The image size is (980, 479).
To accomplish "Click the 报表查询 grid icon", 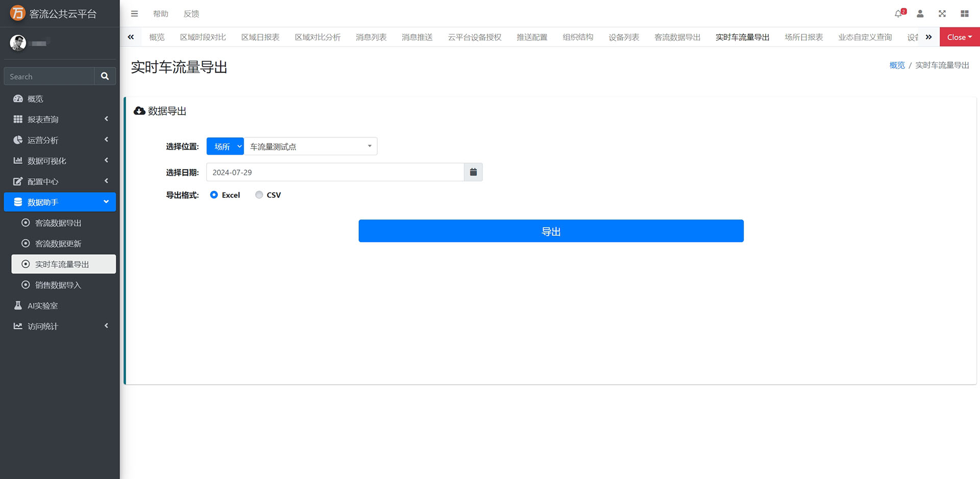I will [18, 119].
